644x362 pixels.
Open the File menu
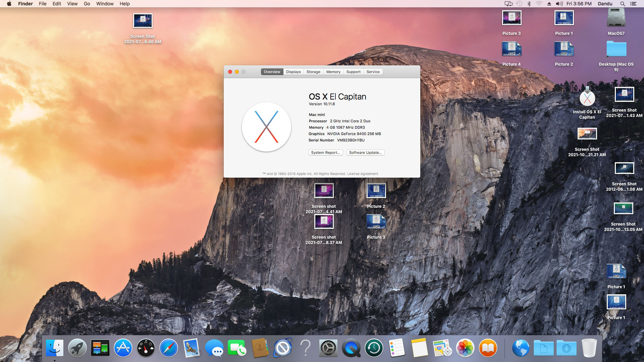(43, 4)
